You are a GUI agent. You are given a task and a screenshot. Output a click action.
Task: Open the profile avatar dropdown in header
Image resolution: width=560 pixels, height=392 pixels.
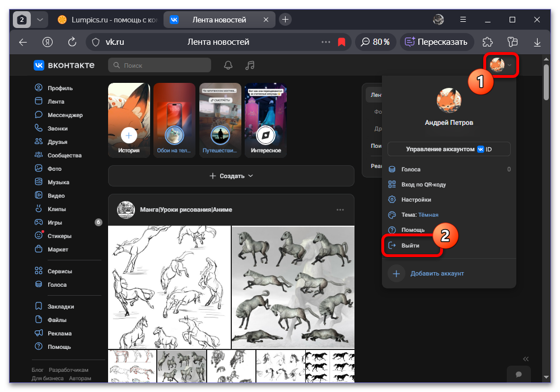click(501, 65)
